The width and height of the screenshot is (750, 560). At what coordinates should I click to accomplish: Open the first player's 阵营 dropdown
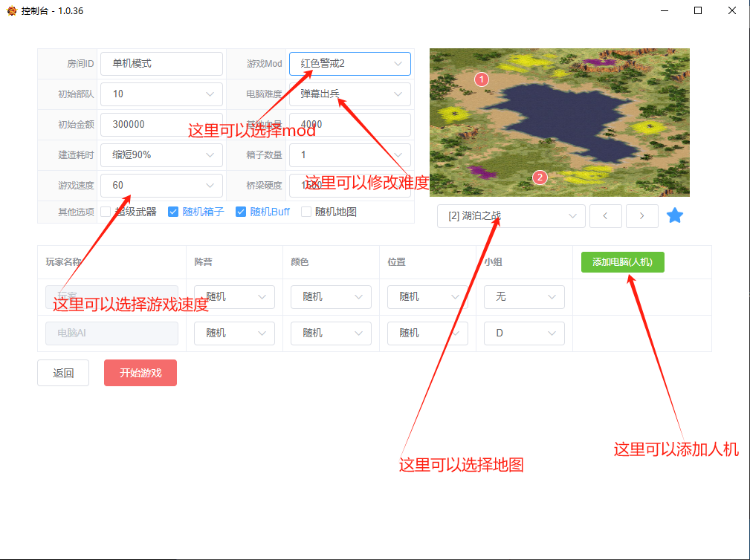click(x=234, y=296)
